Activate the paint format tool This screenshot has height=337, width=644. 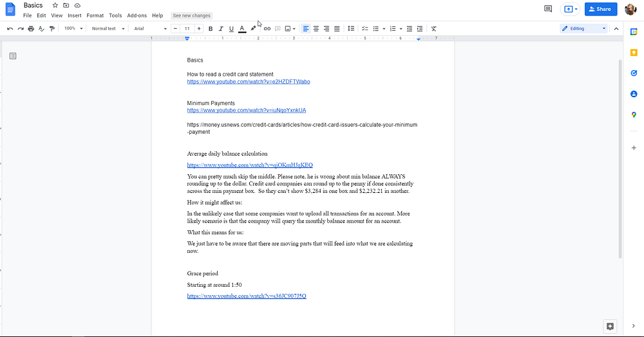click(52, 29)
